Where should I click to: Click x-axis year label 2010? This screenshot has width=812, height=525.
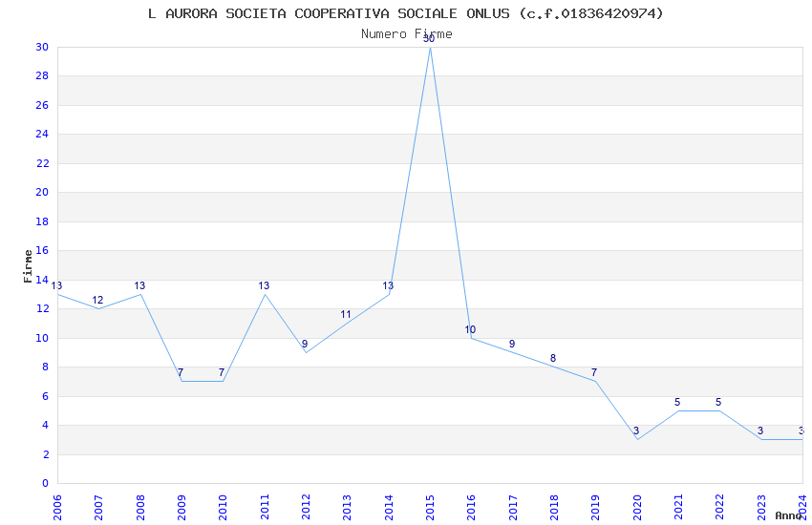(x=224, y=508)
